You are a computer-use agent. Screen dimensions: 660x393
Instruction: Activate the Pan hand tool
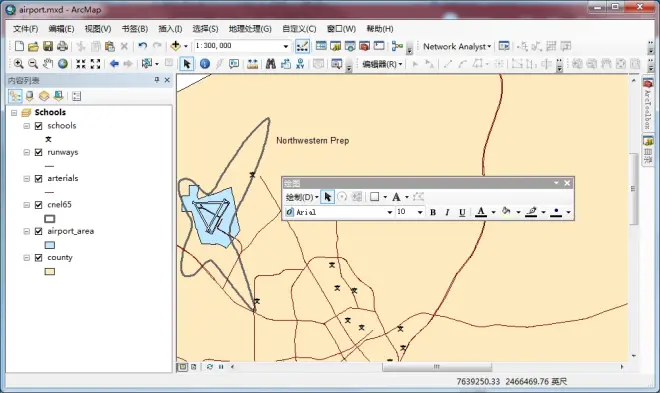click(48, 64)
